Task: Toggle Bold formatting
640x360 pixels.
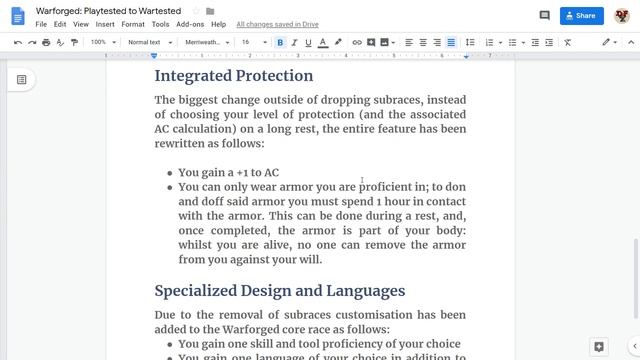Action: (x=280, y=42)
